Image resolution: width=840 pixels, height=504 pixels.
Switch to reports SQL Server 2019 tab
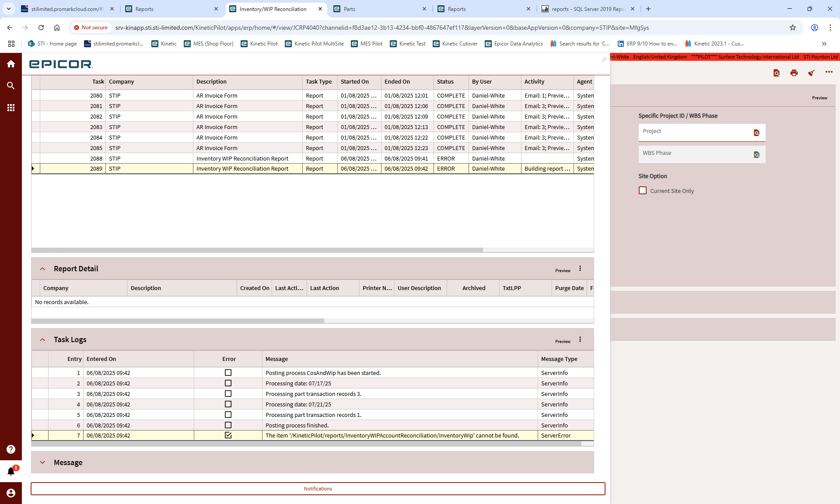pyautogui.click(x=589, y=9)
